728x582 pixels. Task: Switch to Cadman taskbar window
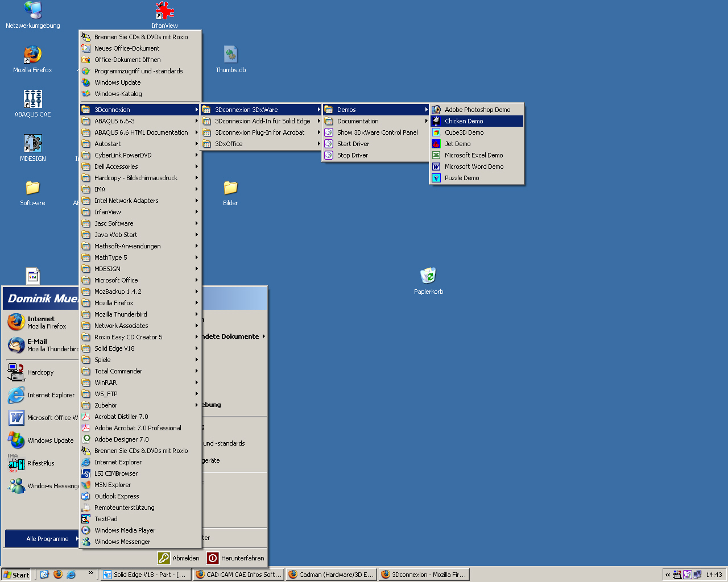331,575
